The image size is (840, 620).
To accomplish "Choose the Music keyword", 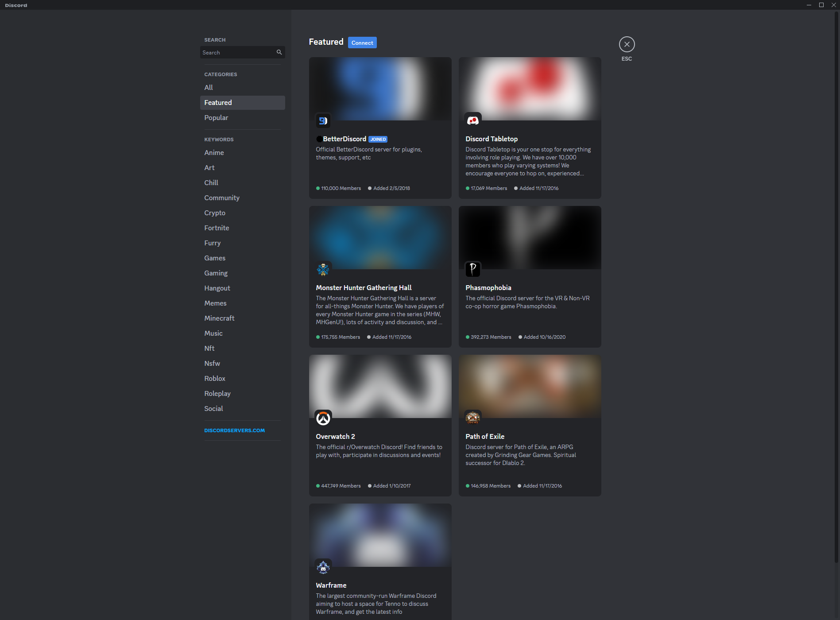I will coord(242,333).
